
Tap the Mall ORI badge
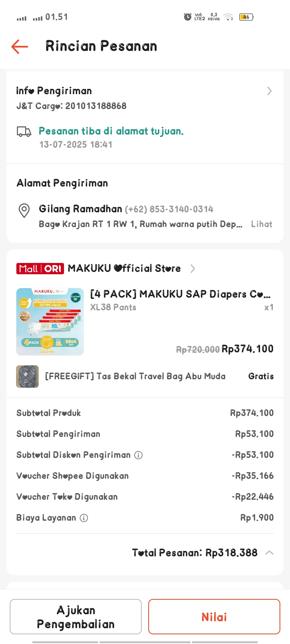point(40,269)
